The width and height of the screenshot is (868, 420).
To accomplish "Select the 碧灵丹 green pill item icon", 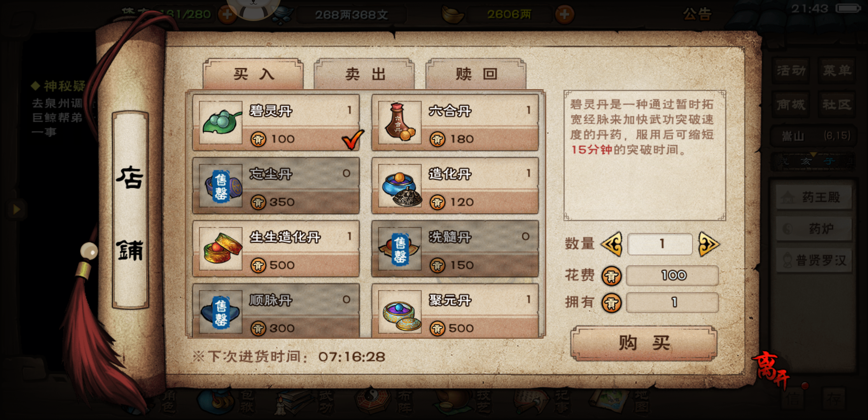I will pyautogui.click(x=220, y=122).
